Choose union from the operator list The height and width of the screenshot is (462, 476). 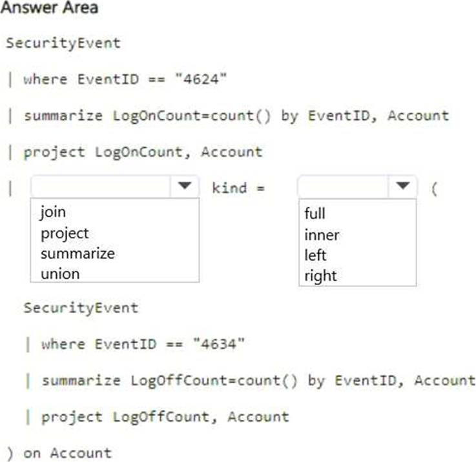(60, 274)
